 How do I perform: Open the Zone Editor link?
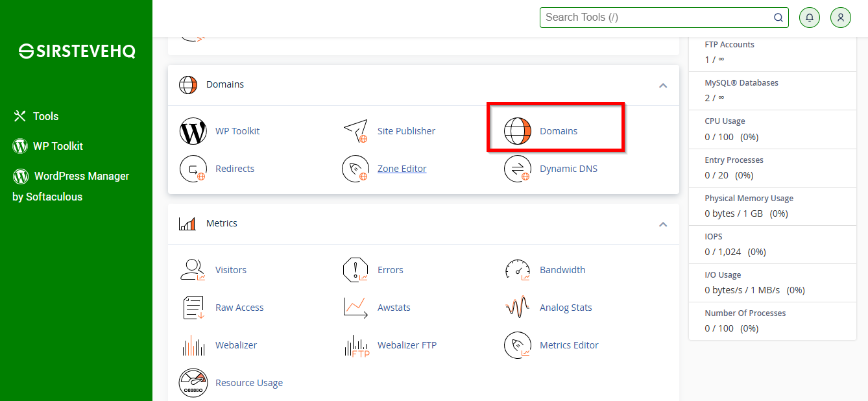pos(402,169)
